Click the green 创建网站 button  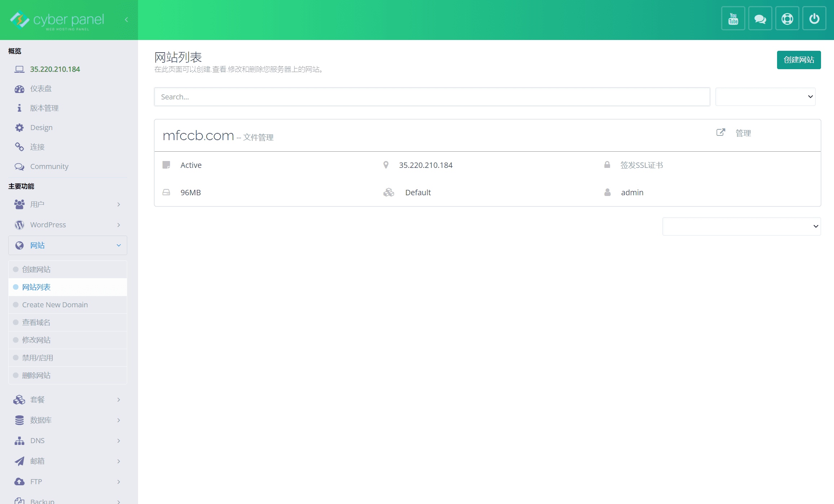[799, 60]
